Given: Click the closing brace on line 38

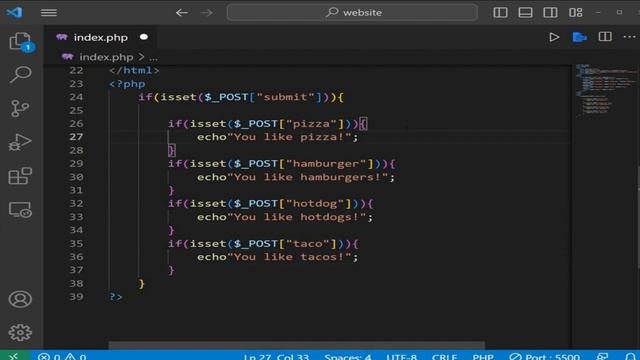Looking at the screenshot, I should click(x=141, y=283).
